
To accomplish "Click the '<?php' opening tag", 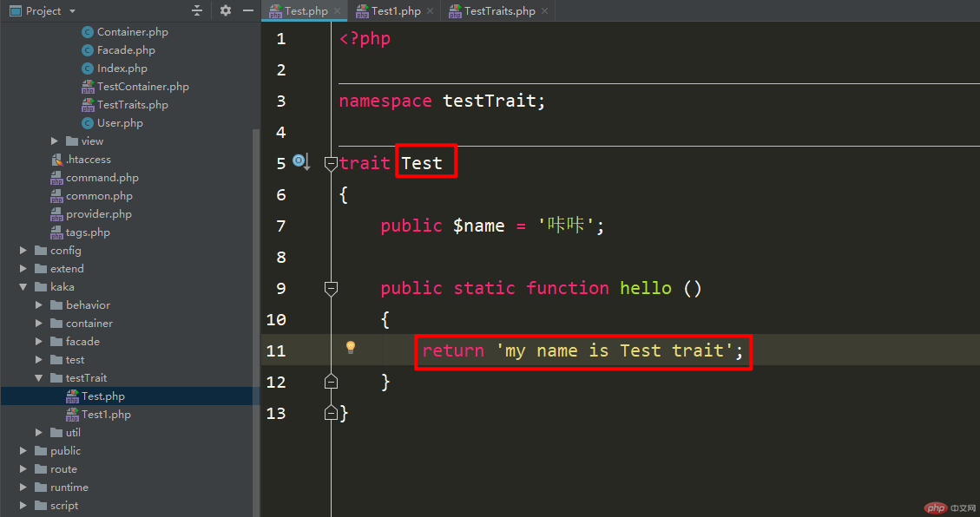I will click(365, 39).
